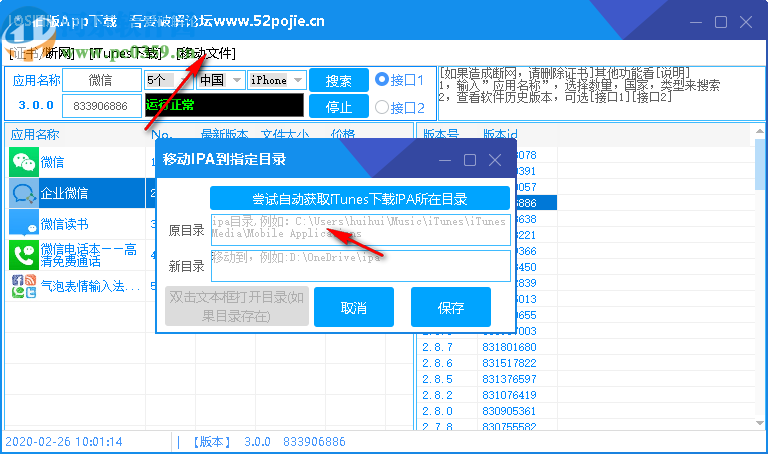
Task: Minimize the 移动IPA到指定目录 dialog
Action: pos(445,160)
